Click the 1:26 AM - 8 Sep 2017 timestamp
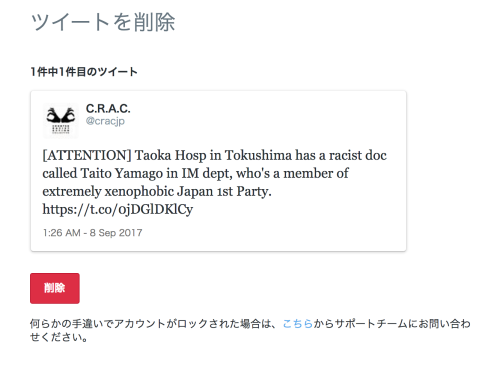 (93, 233)
